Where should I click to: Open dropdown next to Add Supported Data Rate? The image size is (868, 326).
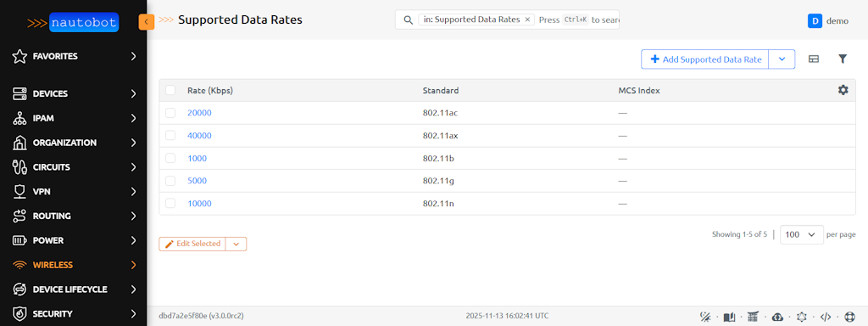[782, 59]
